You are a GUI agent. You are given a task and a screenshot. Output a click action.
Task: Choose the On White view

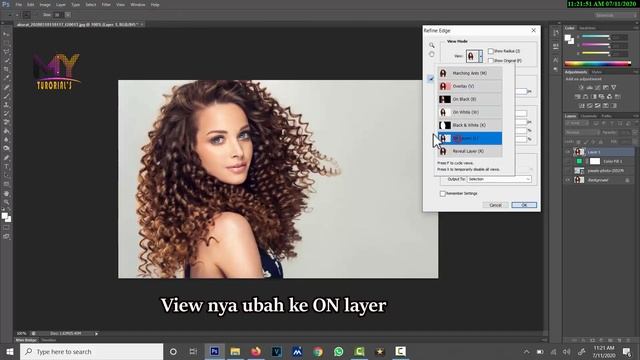click(470, 112)
